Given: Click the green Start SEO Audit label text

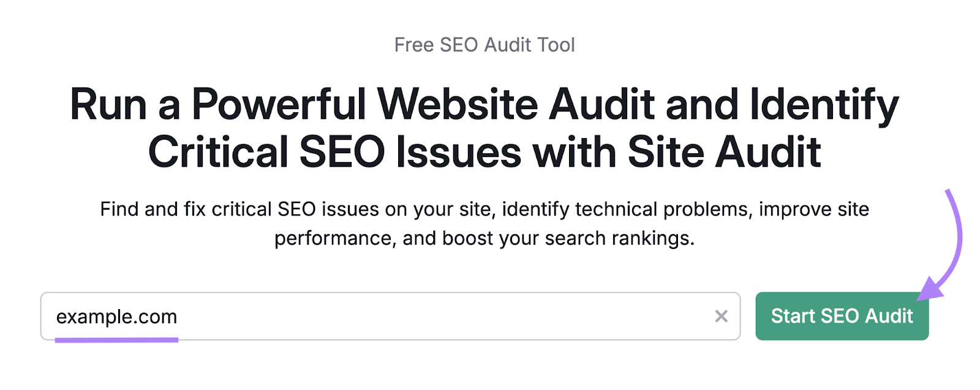Looking at the screenshot, I should [842, 316].
